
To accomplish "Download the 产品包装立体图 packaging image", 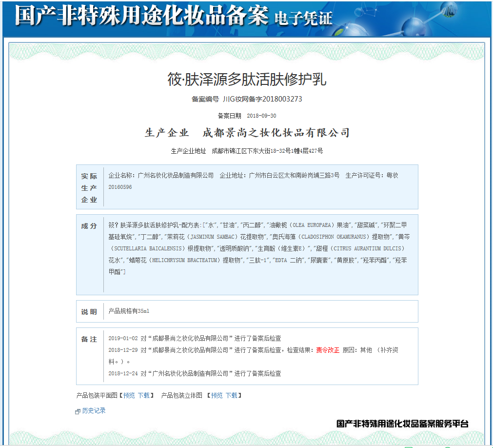I will pos(233,395).
